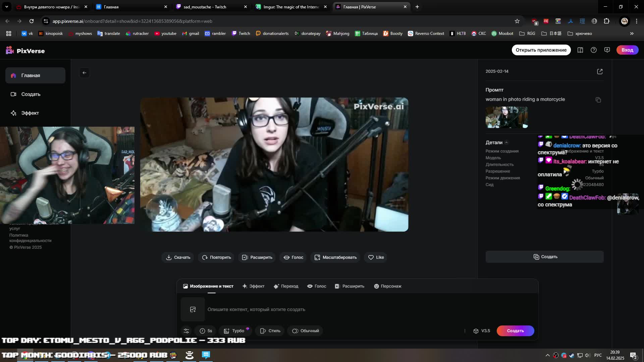Open the Chrome three-dot menu
This screenshot has width=644, height=362.
pos(637,21)
